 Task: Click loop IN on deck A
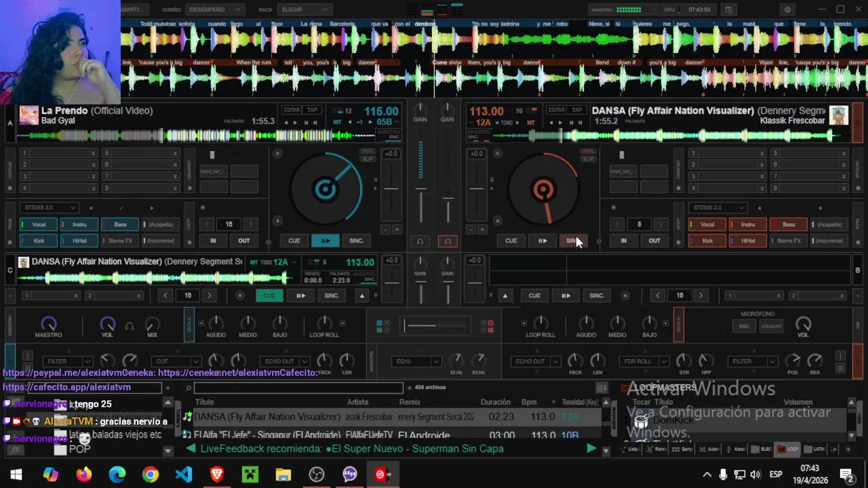click(x=213, y=241)
